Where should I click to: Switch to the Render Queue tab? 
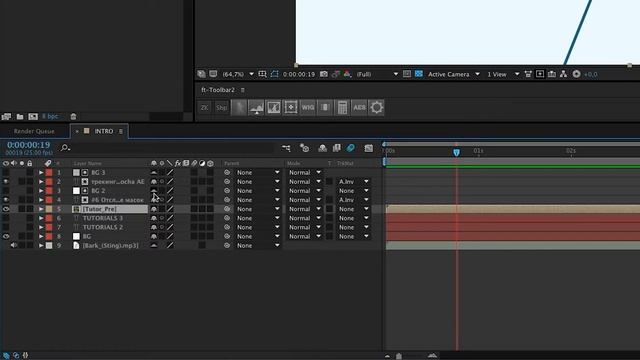click(34, 131)
